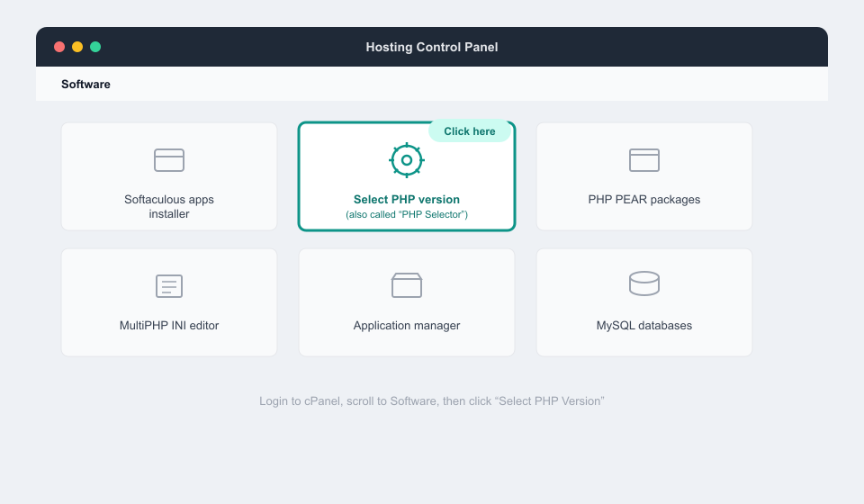Click the MultiPHP INI editor document icon
Screen dimensions: 864x504
[x=168, y=286]
